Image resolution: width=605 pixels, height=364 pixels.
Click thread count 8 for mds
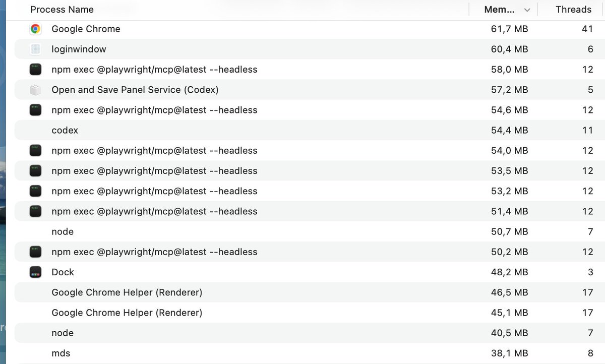click(x=590, y=353)
